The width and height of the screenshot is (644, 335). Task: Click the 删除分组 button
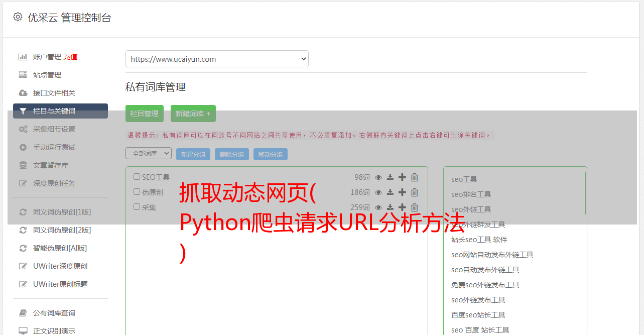[232, 154]
